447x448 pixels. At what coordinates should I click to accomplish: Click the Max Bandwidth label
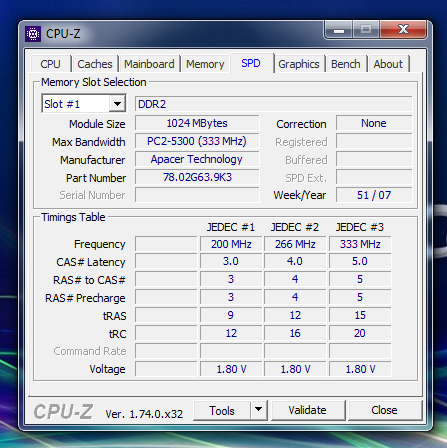coord(89,142)
